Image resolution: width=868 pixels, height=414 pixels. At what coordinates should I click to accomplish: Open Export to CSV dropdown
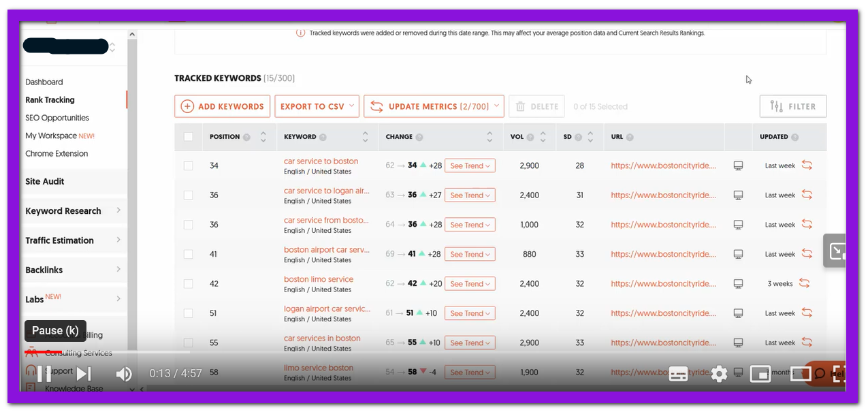[x=317, y=106]
